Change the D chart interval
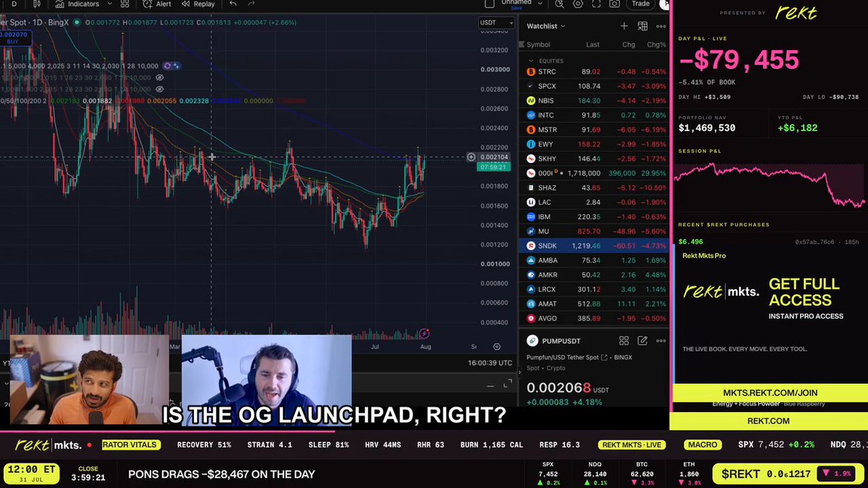868x488 pixels. click(14, 4)
